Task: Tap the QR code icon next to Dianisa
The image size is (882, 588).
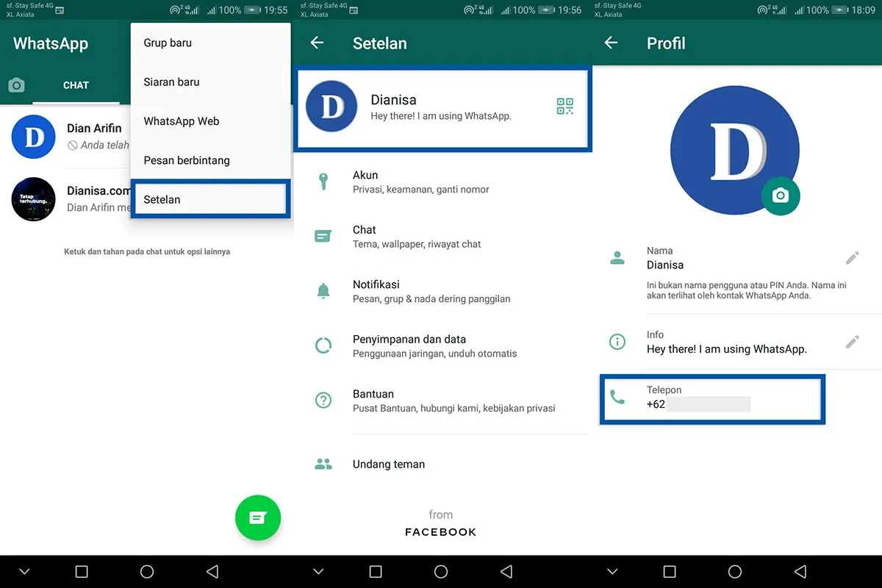Action: 564,106
